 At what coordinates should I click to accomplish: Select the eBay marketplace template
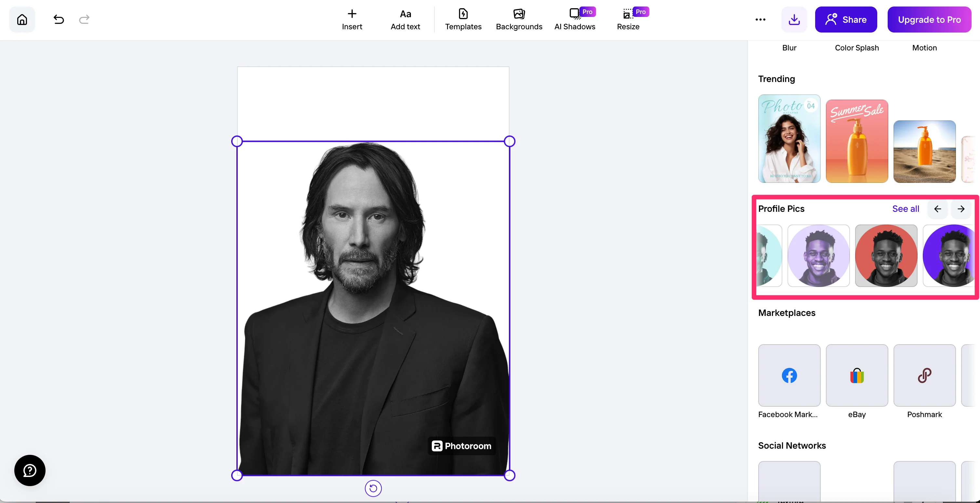[x=857, y=375]
